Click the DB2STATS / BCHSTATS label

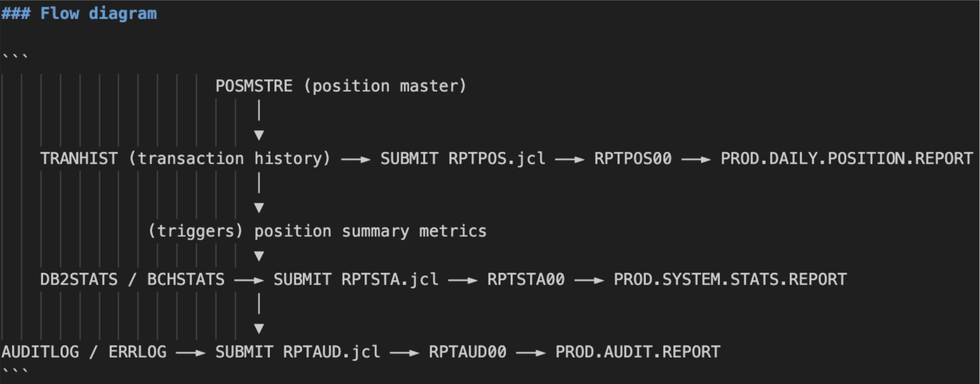click(x=132, y=280)
